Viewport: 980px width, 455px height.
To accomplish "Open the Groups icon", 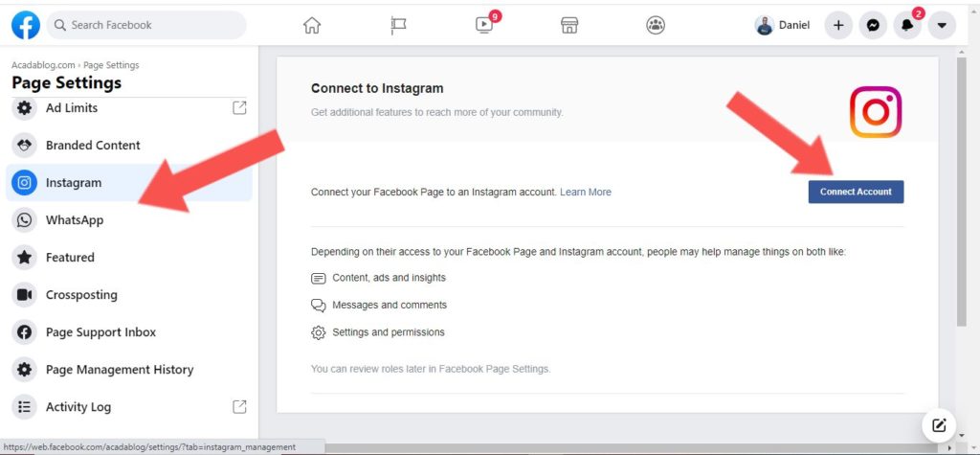I will coord(655,25).
